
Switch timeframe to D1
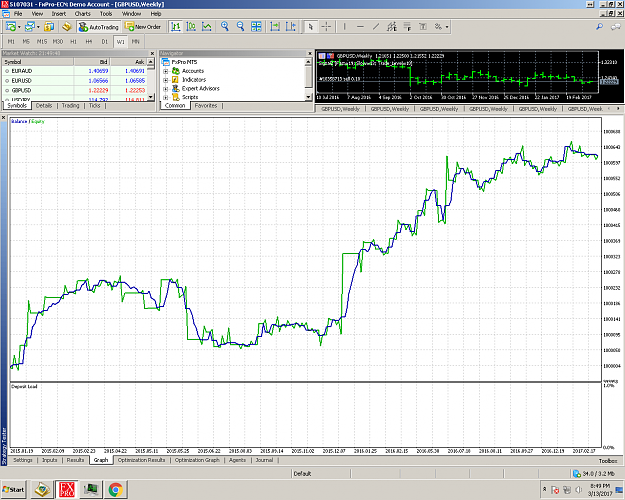[x=104, y=41]
